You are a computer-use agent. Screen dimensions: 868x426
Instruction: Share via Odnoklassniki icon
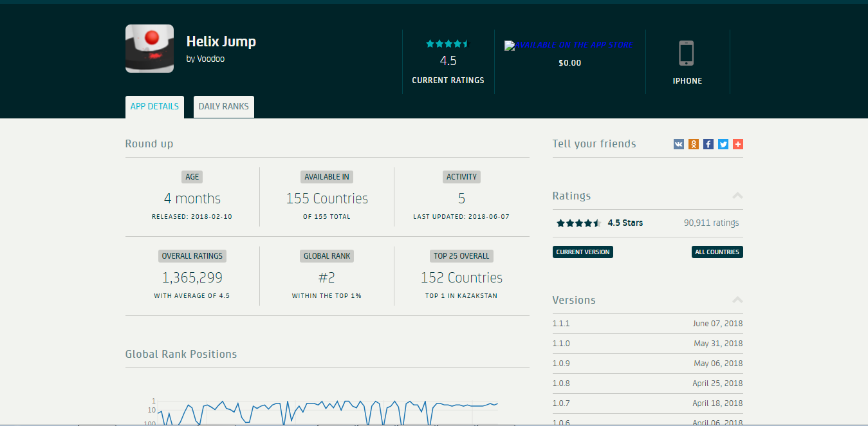[693, 144]
